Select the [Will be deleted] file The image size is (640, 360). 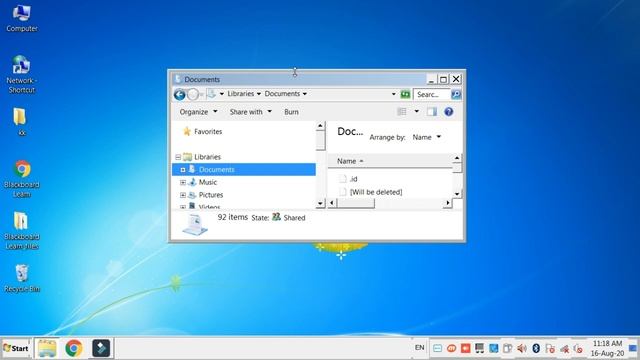(376, 192)
